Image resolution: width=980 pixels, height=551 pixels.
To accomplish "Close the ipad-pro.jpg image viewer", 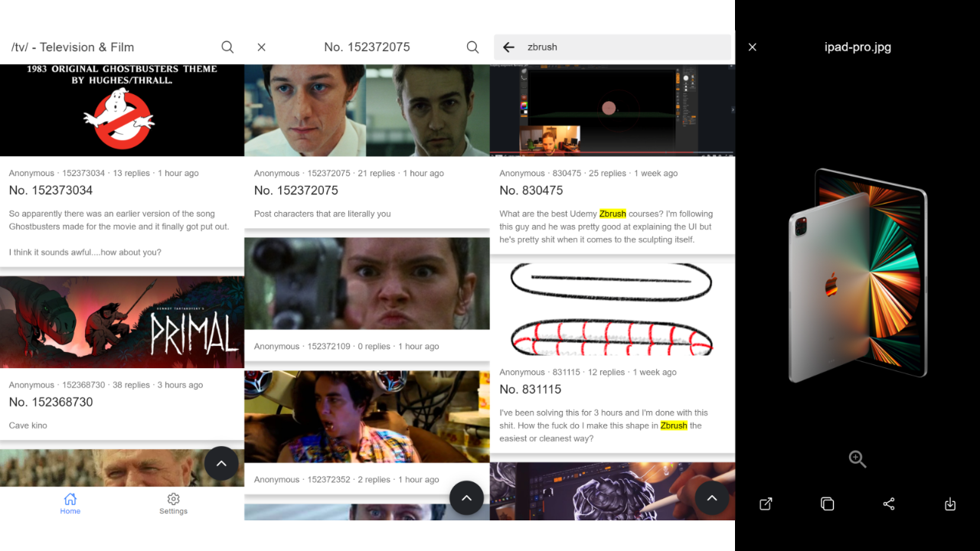I will [x=753, y=47].
